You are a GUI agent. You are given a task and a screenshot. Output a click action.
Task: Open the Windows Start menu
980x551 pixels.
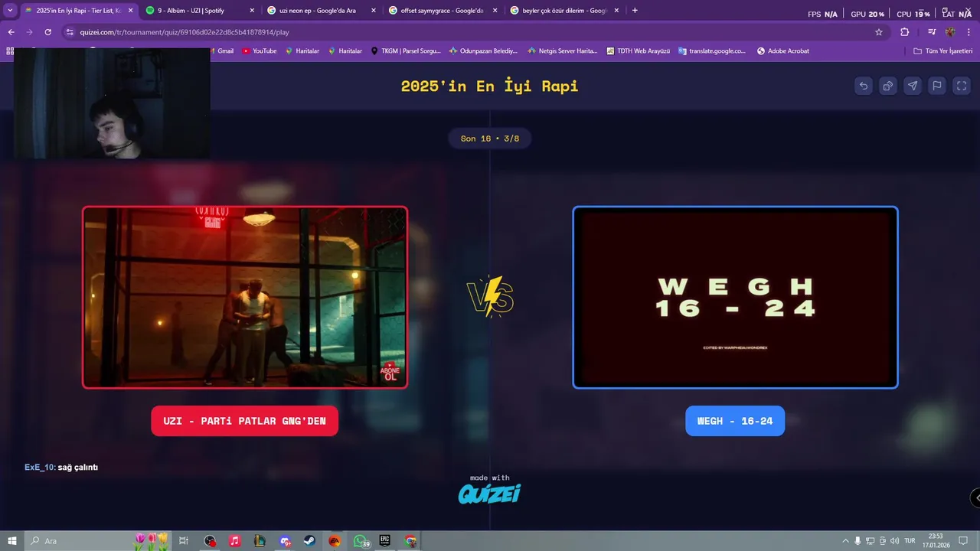pyautogui.click(x=11, y=541)
